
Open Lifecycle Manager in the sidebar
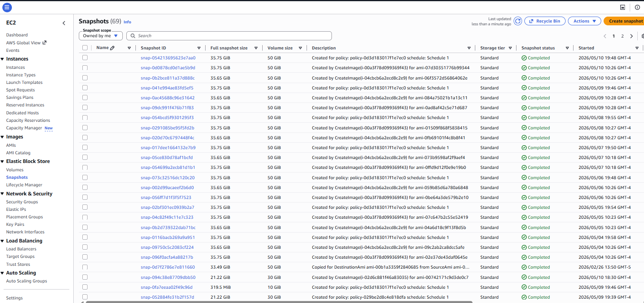click(24, 185)
